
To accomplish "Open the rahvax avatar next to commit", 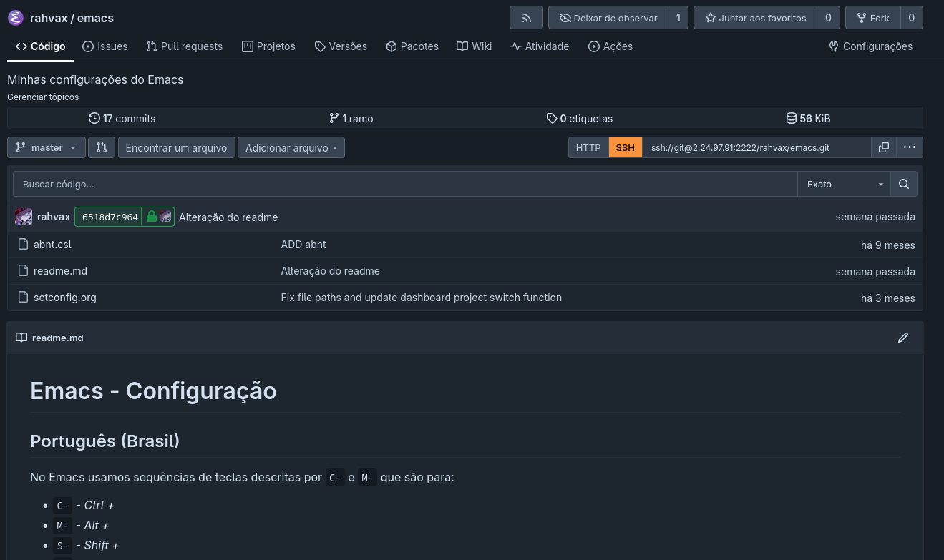I will [24, 217].
